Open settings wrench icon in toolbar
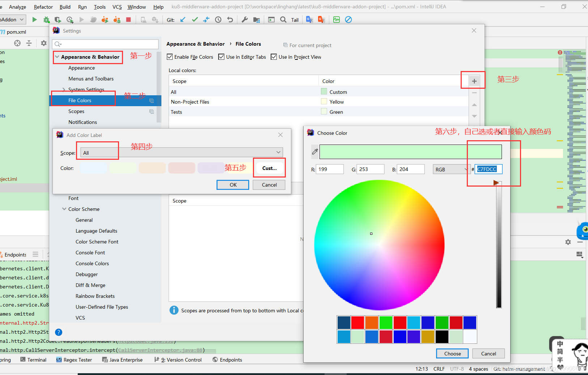 tap(245, 20)
